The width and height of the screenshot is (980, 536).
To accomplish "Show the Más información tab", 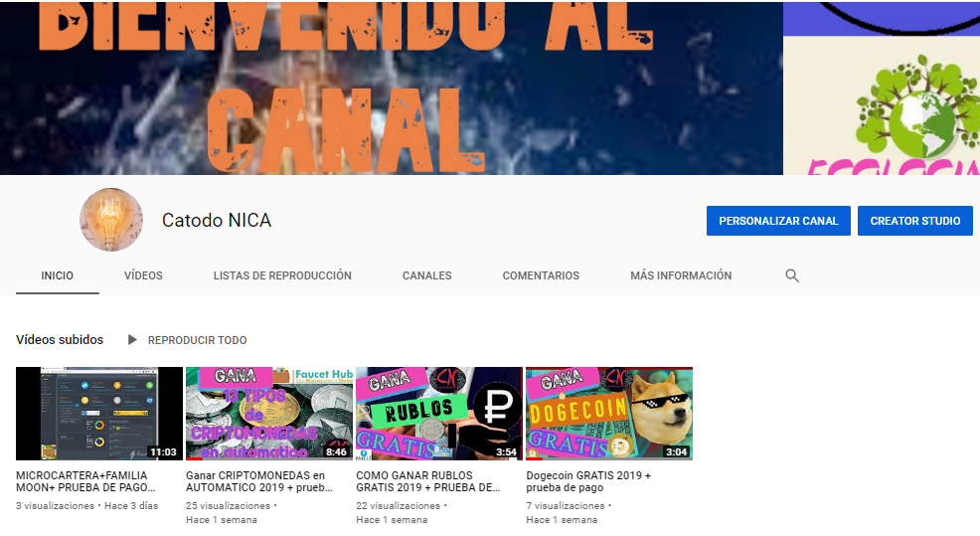I will point(681,275).
